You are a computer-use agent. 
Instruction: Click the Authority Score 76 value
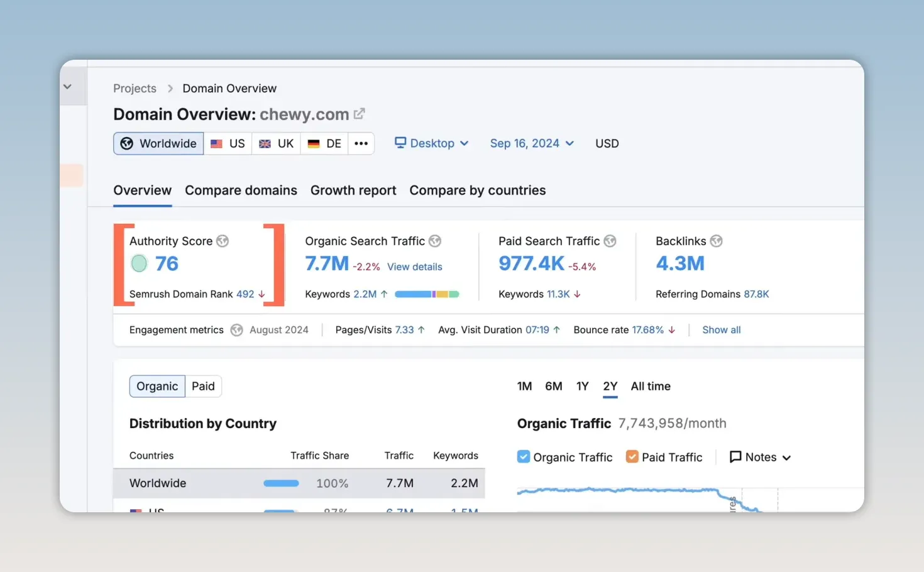point(167,263)
